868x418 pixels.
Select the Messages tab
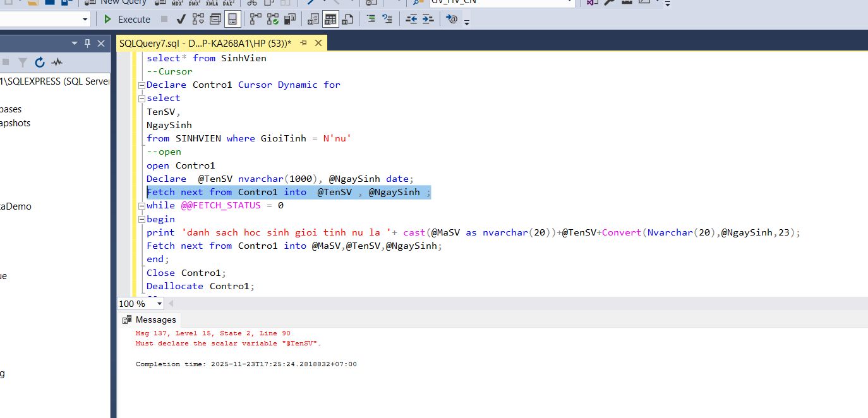pos(150,319)
